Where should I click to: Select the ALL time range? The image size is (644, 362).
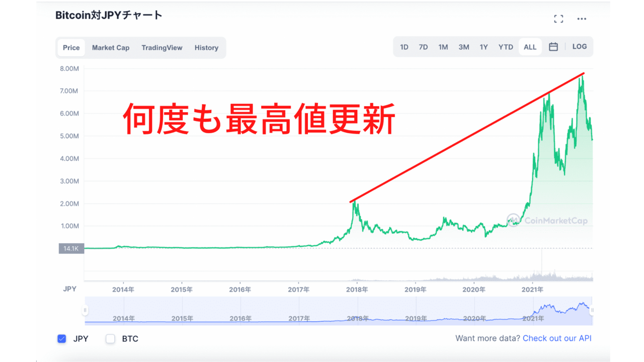click(530, 47)
